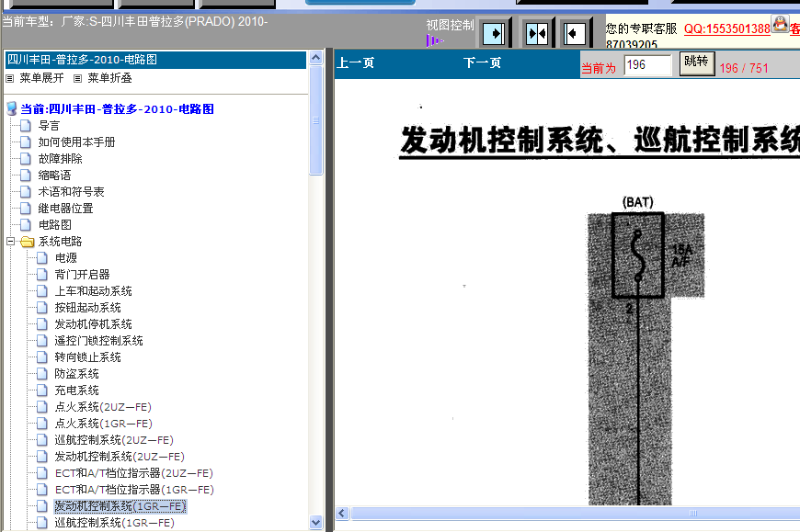This screenshot has width=800, height=532.
Task: Open 点火系统(1GR—FE) page
Action: pos(104,424)
